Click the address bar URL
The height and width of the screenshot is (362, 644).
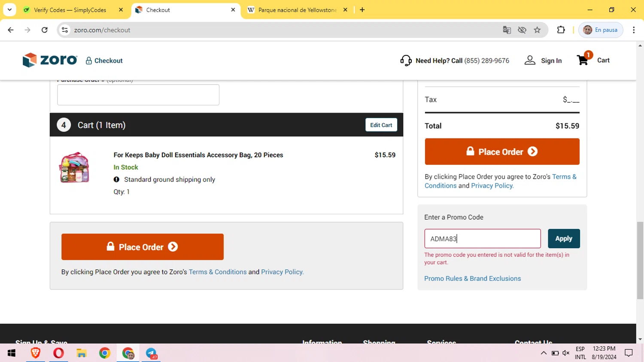102,30
